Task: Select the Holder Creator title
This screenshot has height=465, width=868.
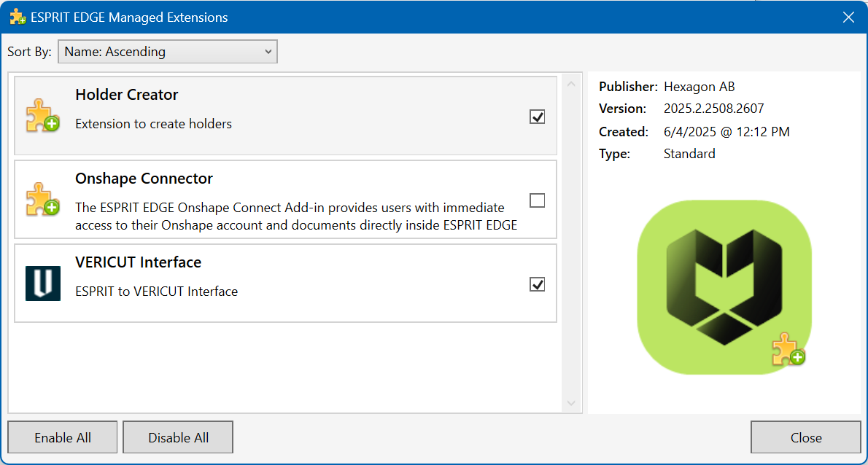Action: 127,95
